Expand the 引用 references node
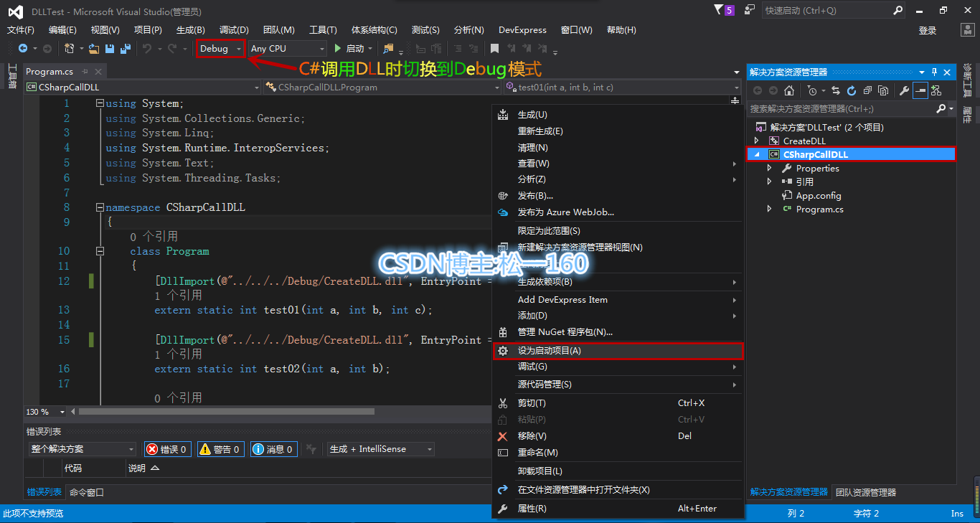The image size is (980, 523). (769, 182)
